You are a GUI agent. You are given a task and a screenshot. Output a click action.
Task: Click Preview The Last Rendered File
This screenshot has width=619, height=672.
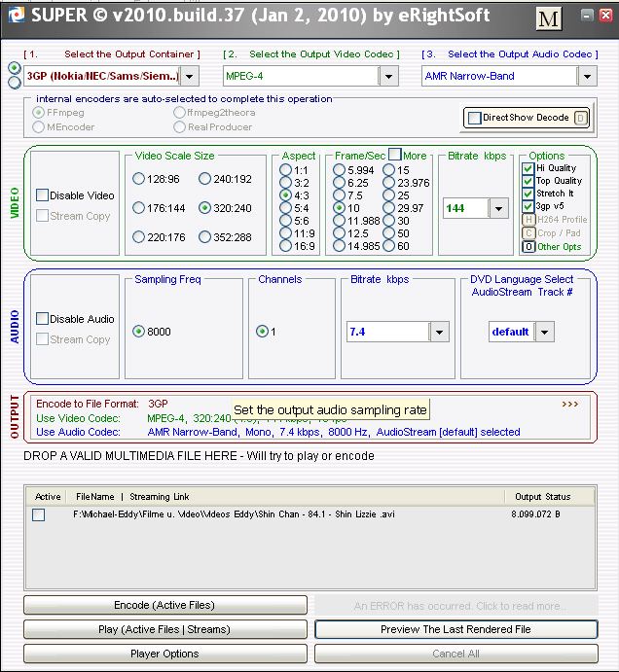[456, 629]
